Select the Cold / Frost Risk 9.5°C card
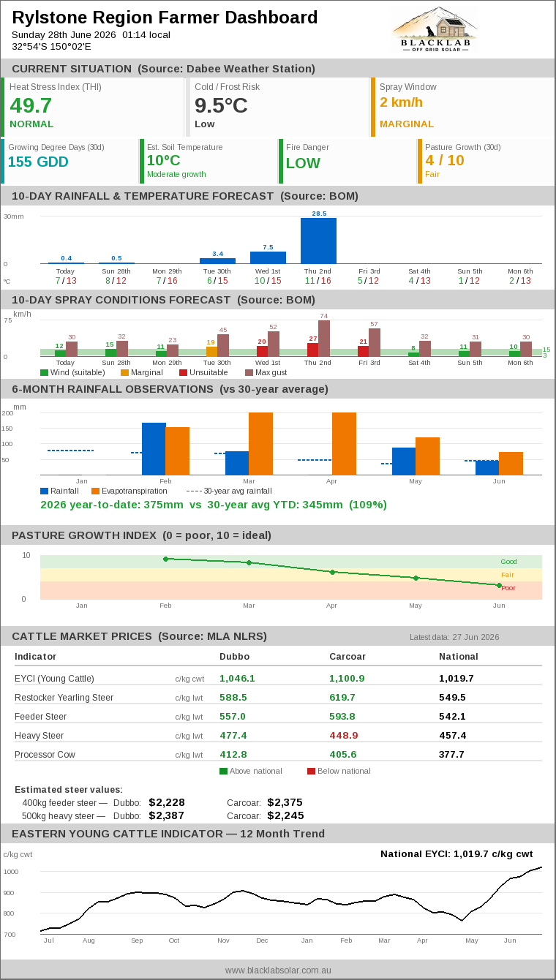Image resolution: width=556 pixels, height=980 pixels. [277, 107]
